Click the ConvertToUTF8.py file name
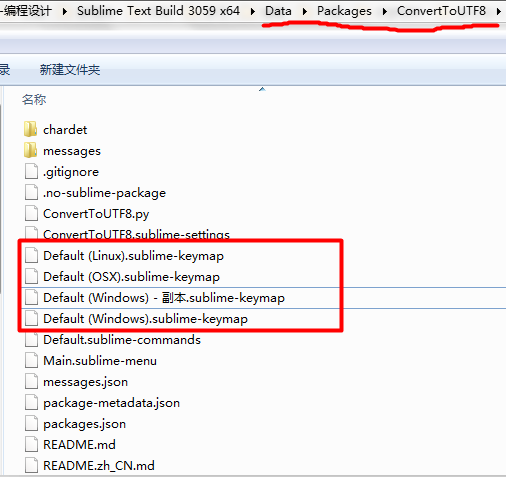This screenshot has height=477, width=506. tap(96, 214)
